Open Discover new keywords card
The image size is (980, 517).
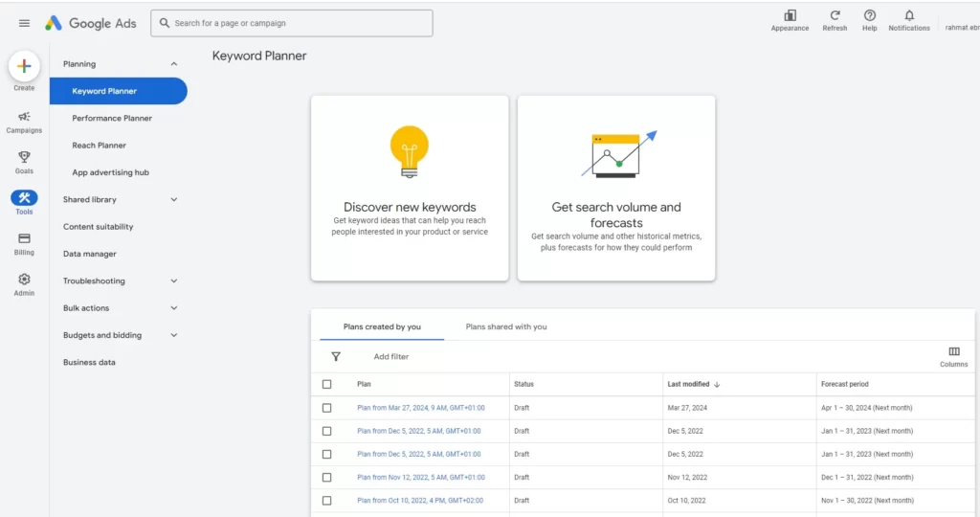[x=410, y=189]
